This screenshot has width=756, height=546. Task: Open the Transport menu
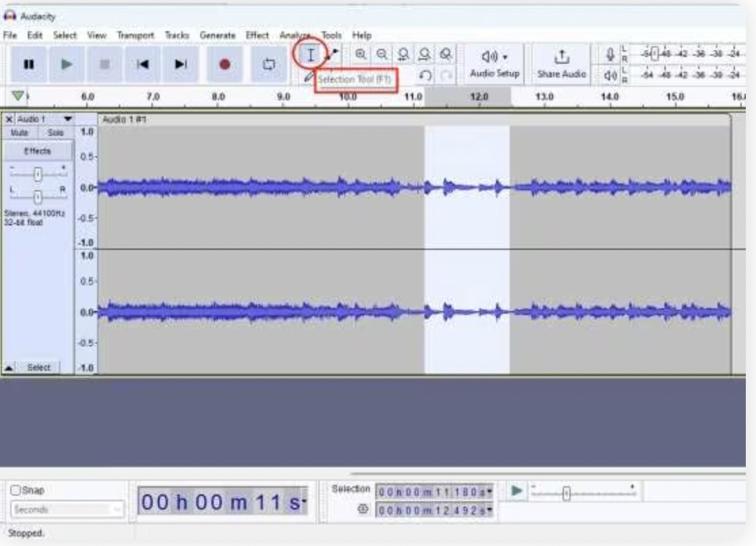136,35
